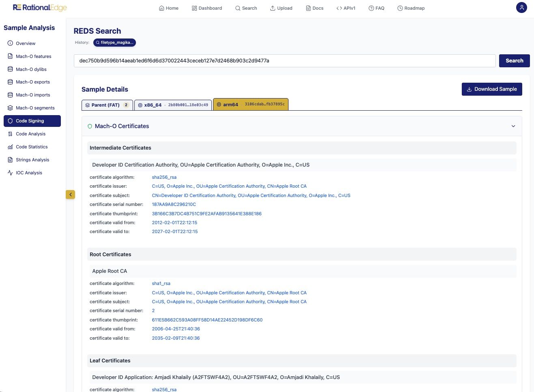Open Code Statistics in the sidebar
Image resolution: width=534 pixels, height=392 pixels.
click(32, 147)
